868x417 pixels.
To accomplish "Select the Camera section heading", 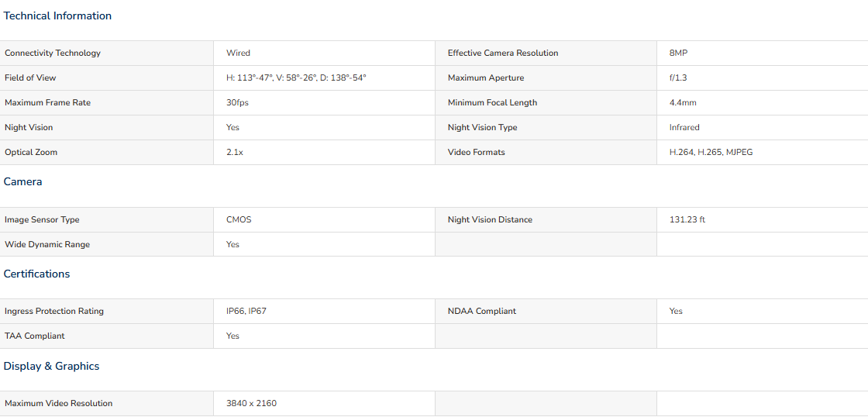I will 22,182.
